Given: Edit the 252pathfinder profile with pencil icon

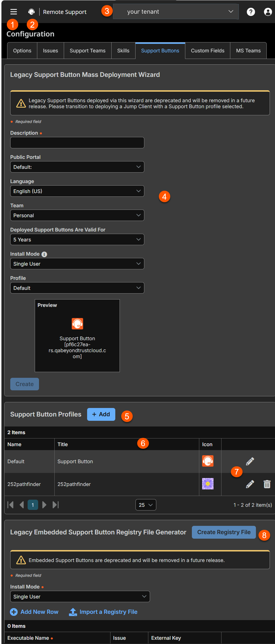Looking at the screenshot, I should point(250,484).
